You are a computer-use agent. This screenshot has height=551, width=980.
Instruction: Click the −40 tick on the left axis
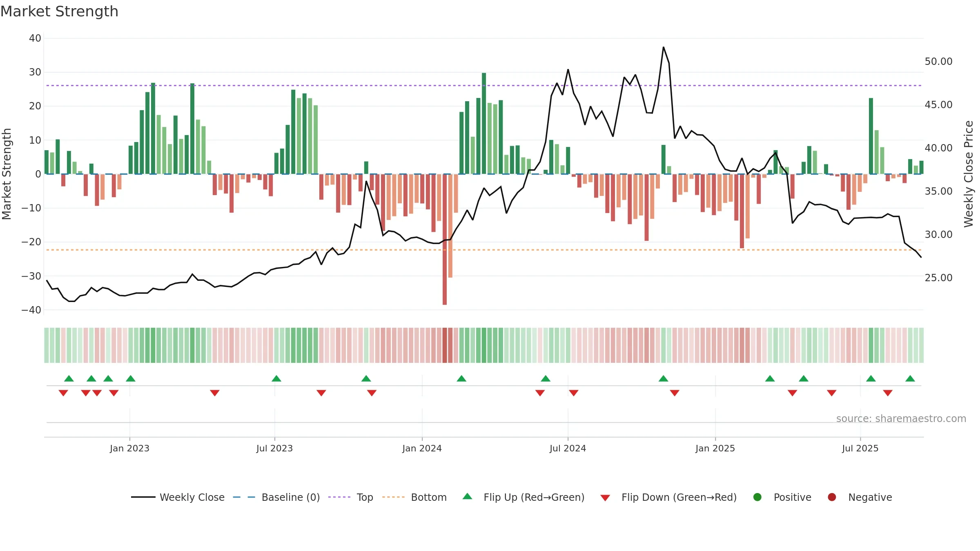coord(31,310)
